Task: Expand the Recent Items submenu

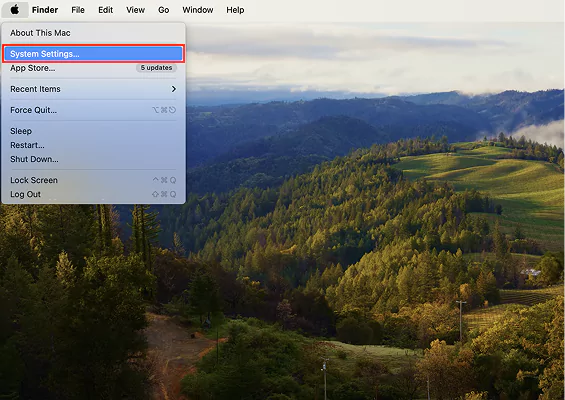Action: [93, 89]
